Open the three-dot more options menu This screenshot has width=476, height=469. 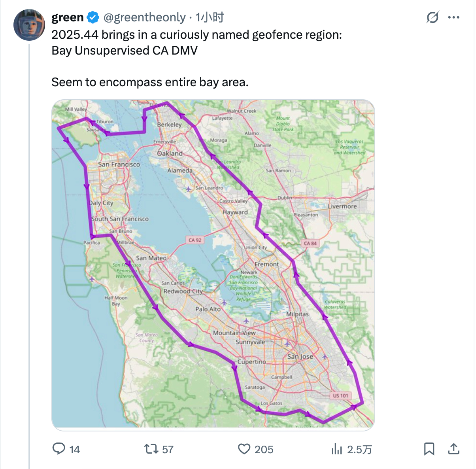point(453,17)
